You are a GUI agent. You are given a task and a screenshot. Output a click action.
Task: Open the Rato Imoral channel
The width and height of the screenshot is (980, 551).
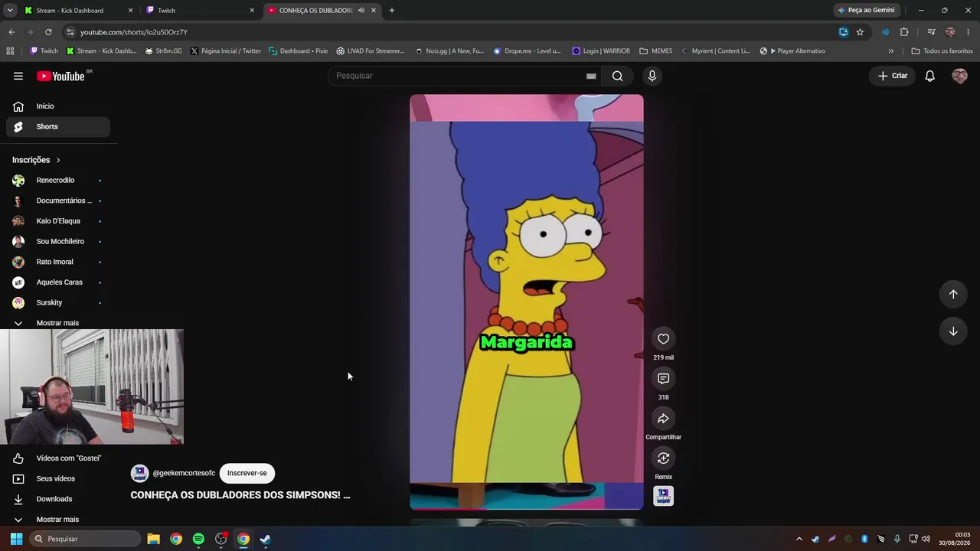[x=58, y=262]
